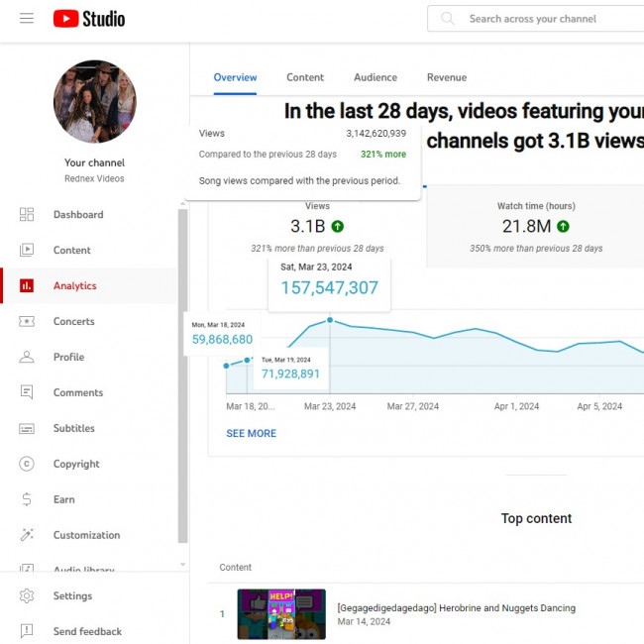The height and width of the screenshot is (644, 644).
Task: Open Customization magic wand icon
Action: point(27,536)
